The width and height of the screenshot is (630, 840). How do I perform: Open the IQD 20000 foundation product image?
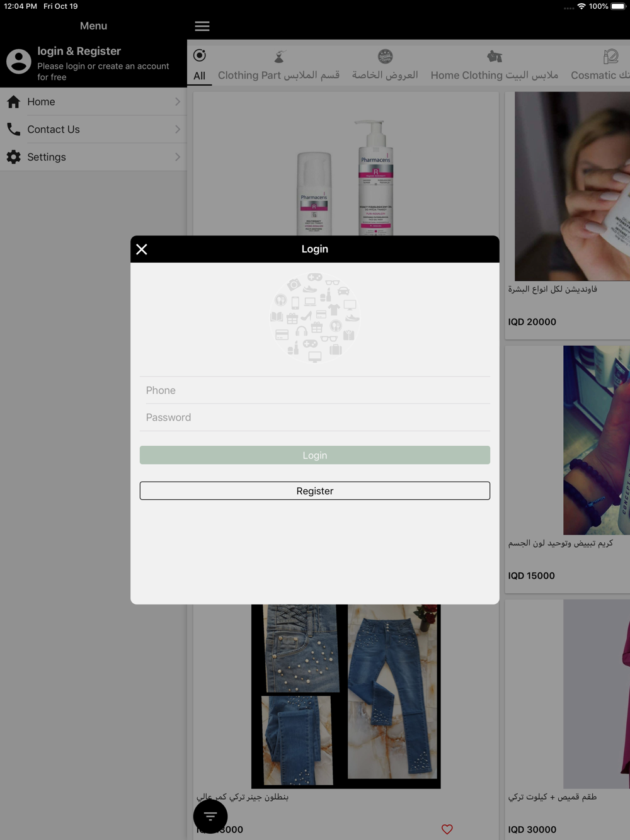572,186
